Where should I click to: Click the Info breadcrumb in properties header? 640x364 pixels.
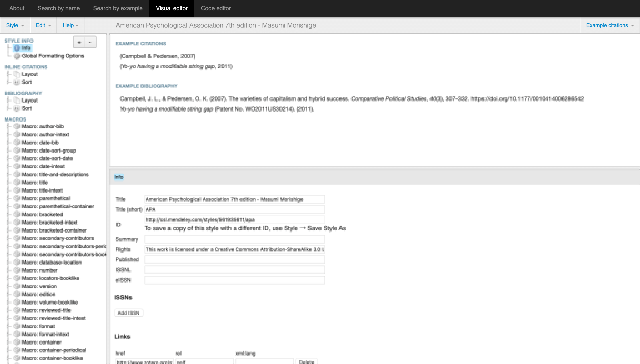(119, 177)
